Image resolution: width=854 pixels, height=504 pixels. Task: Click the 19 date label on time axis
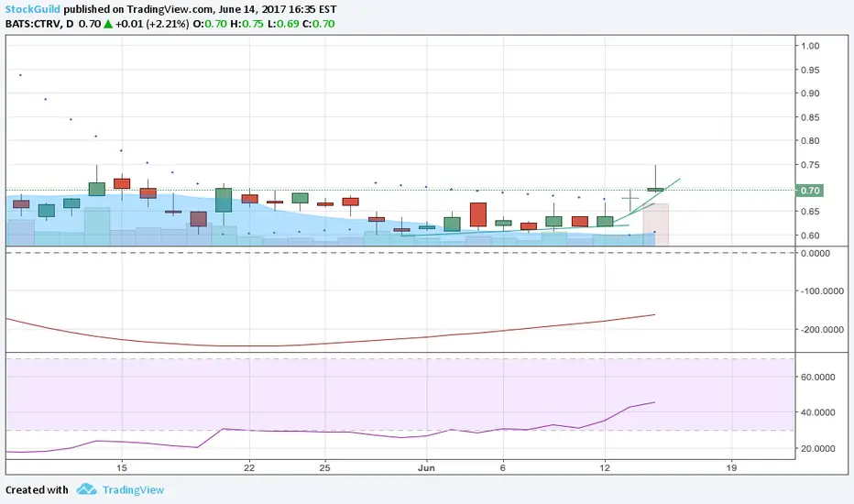pyautogui.click(x=731, y=467)
